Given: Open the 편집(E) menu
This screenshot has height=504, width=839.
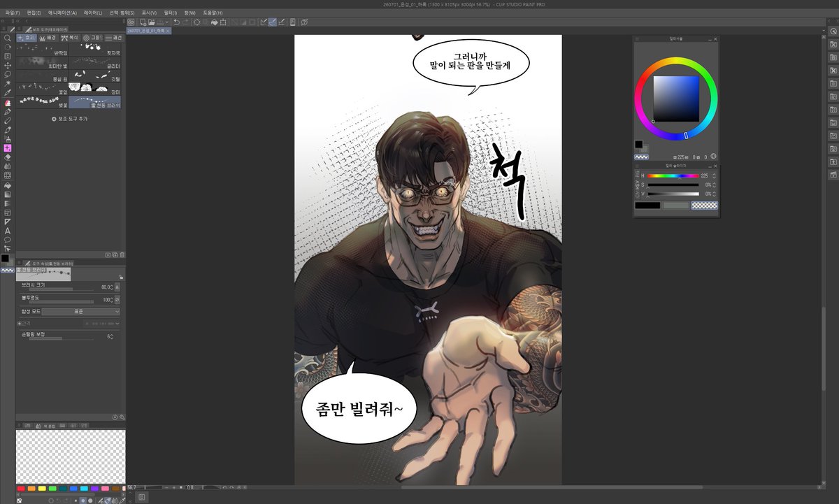Looking at the screenshot, I should pos(34,13).
